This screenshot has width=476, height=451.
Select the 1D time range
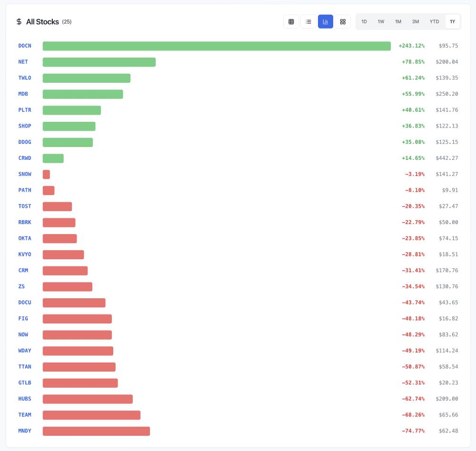(364, 21)
